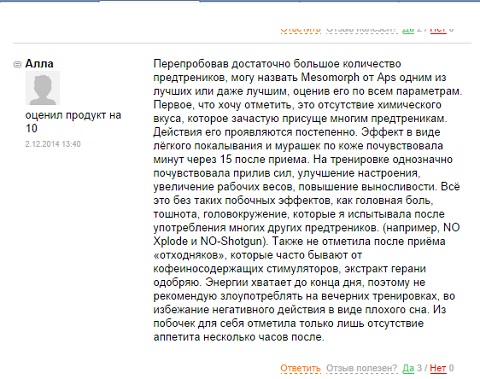Click the word «отходняков» in the review
480x379 pixels.
tap(189, 255)
